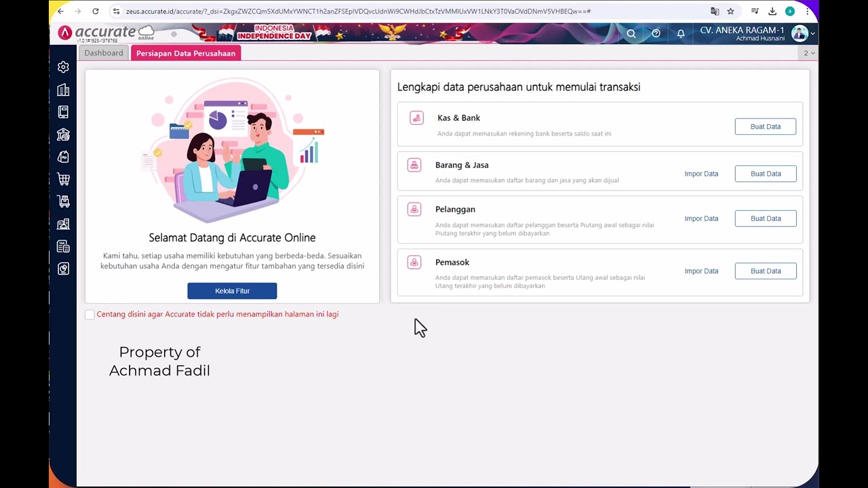The image size is (868, 488).
Task: Switch to the Dashboard tab
Action: click(104, 53)
